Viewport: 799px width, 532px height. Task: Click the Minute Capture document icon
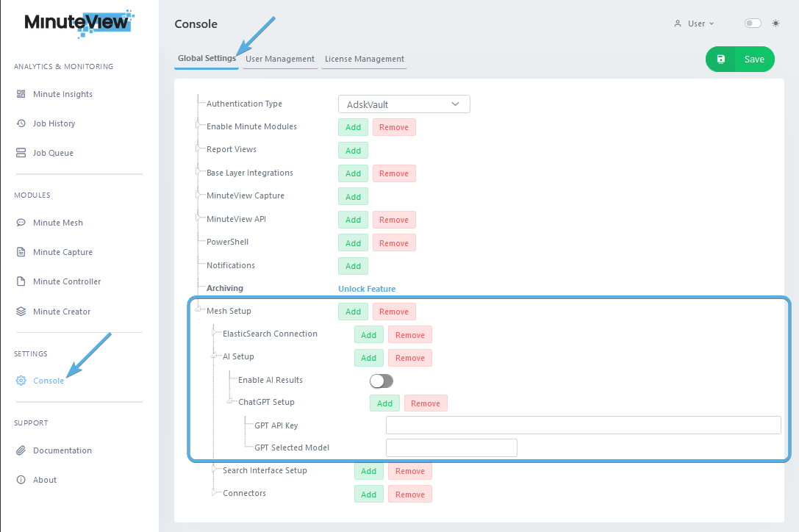tap(21, 252)
